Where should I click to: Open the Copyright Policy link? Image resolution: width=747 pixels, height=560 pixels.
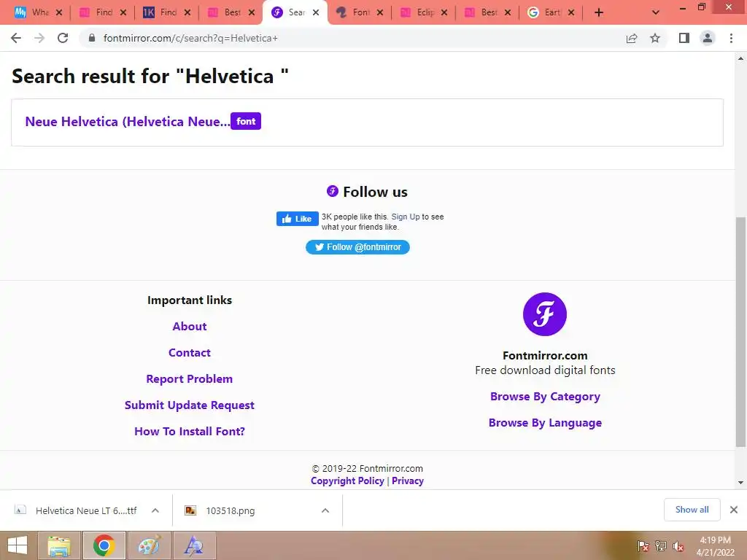347,481
